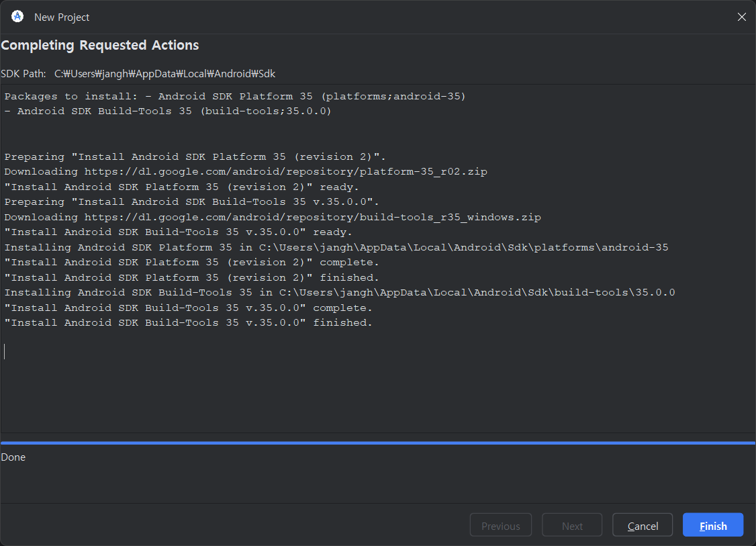This screenshot has height=546, width=756.
Task: Click the 'Build-Tools 35 v.35.0.0" ready' line
Action: [179, 232]
